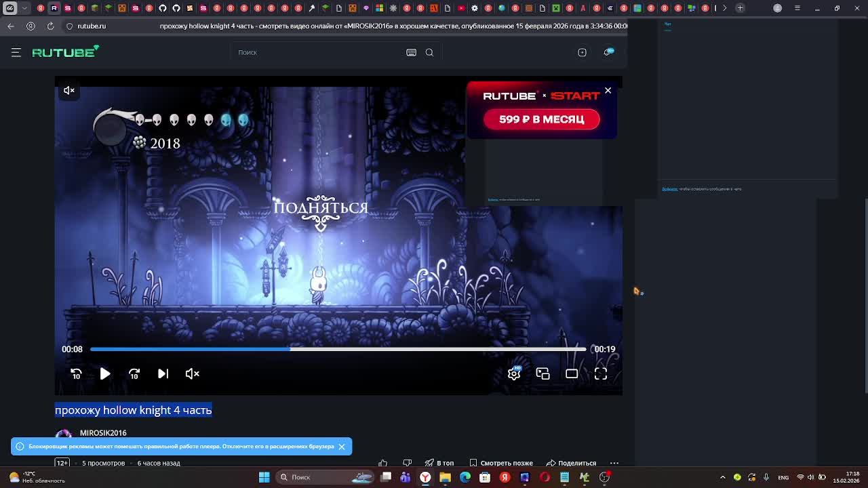Switch the ENG input language
868x488 pixels.
point(783,477)
